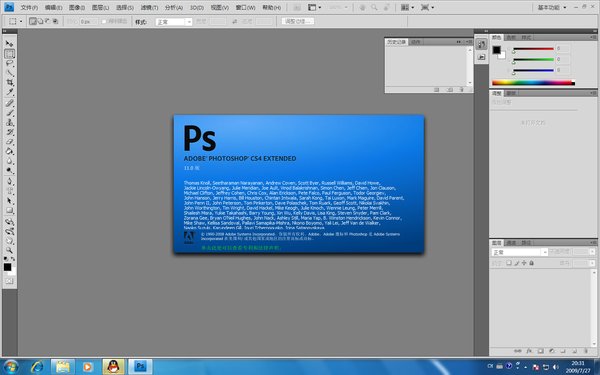Select the Zoom magnifier tool in the toolbox
Viewport: 600px width, 375px height.
click(x=10, y=251)
